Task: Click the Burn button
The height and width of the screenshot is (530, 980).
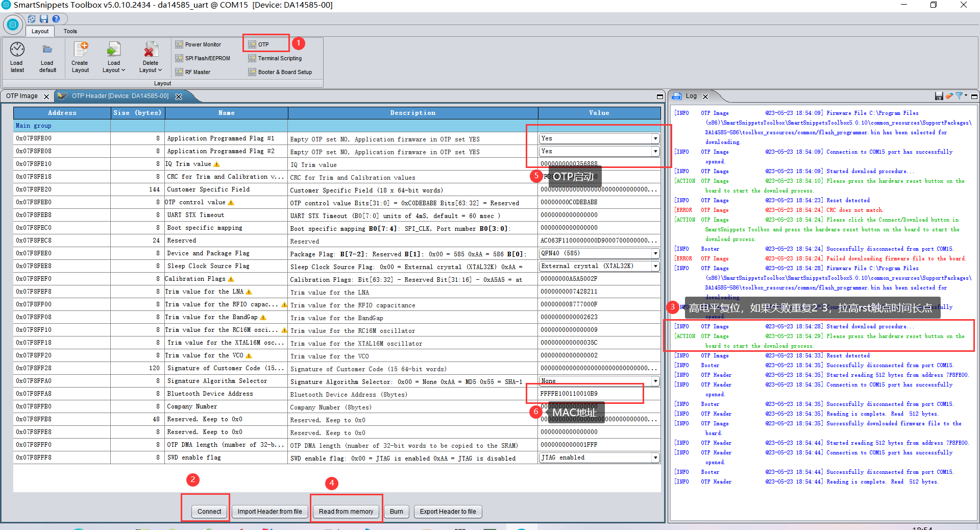Action: tap(397, 512)
